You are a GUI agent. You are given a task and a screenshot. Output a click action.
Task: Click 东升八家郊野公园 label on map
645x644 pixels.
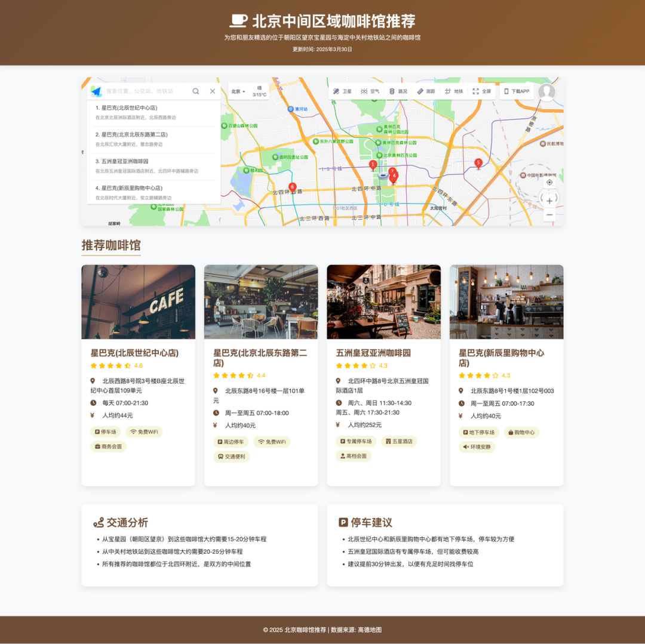tap(336, 141)
